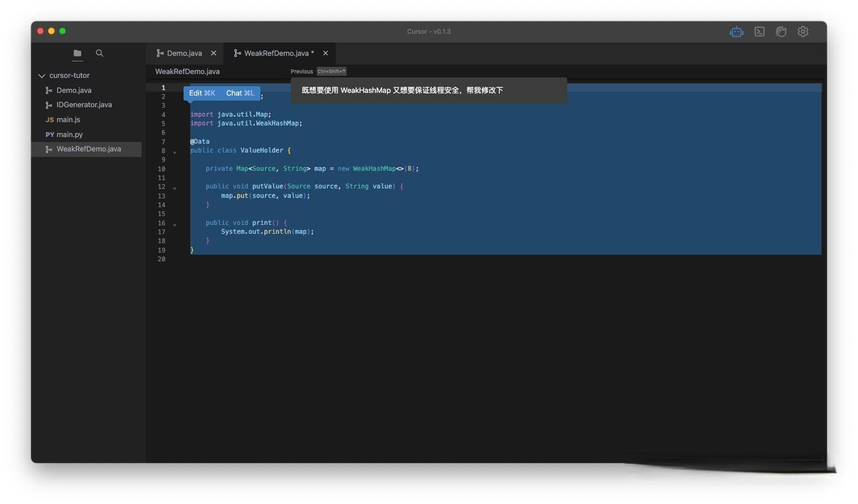The image size is (858, 504).
Task: Open the AI robot assistant icon
Action: click(736, 32)
